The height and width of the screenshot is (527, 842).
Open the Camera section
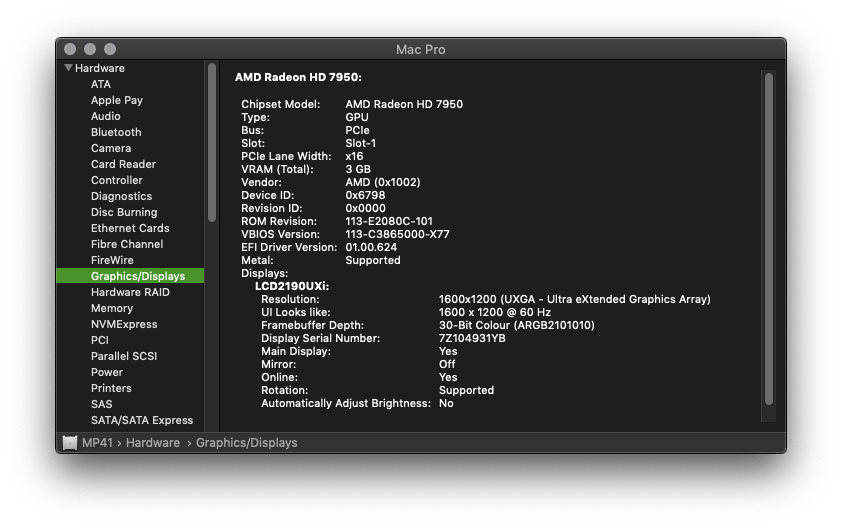pos(111,148)
